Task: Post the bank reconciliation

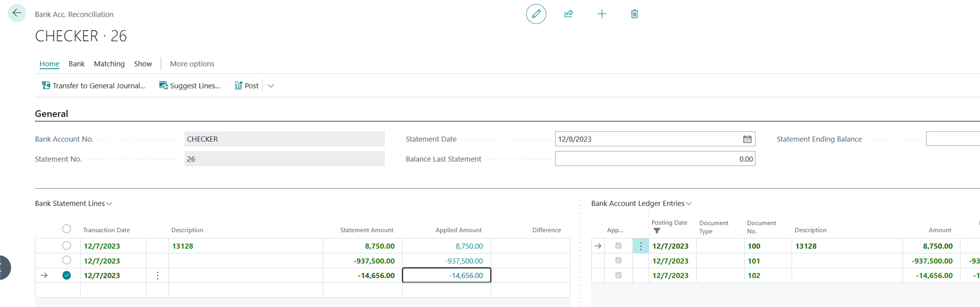Action: tap(247, 86)
